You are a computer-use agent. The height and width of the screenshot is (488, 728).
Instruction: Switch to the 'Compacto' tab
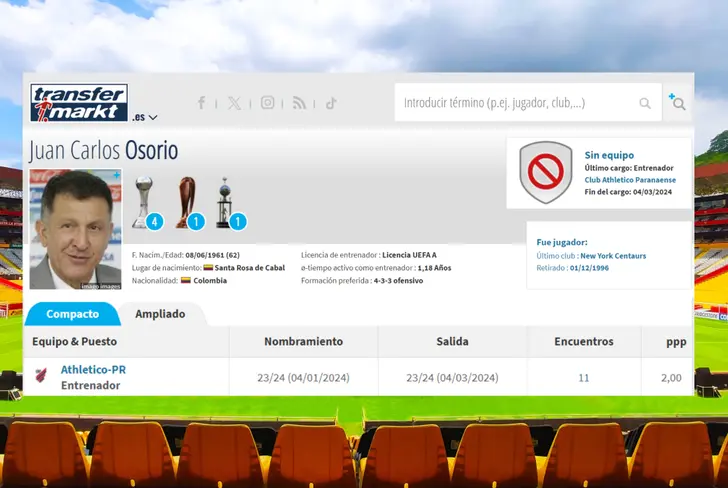click(x=72, y=314)
